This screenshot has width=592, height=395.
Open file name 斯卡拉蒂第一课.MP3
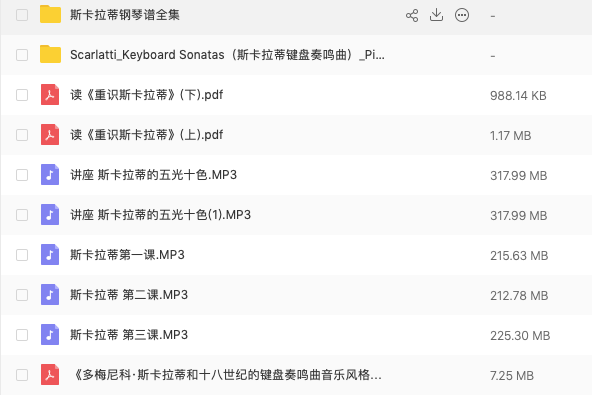[128, 255]
